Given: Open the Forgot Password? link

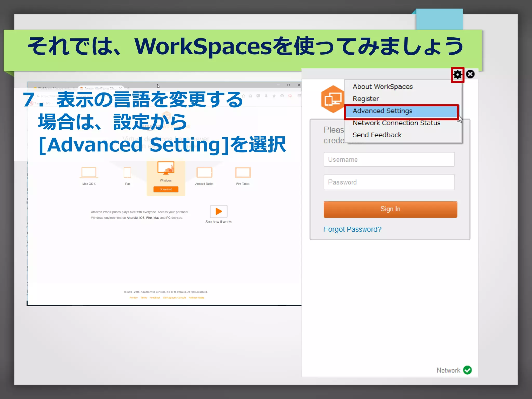Looking at the screenshot, I should pos(353,229).
